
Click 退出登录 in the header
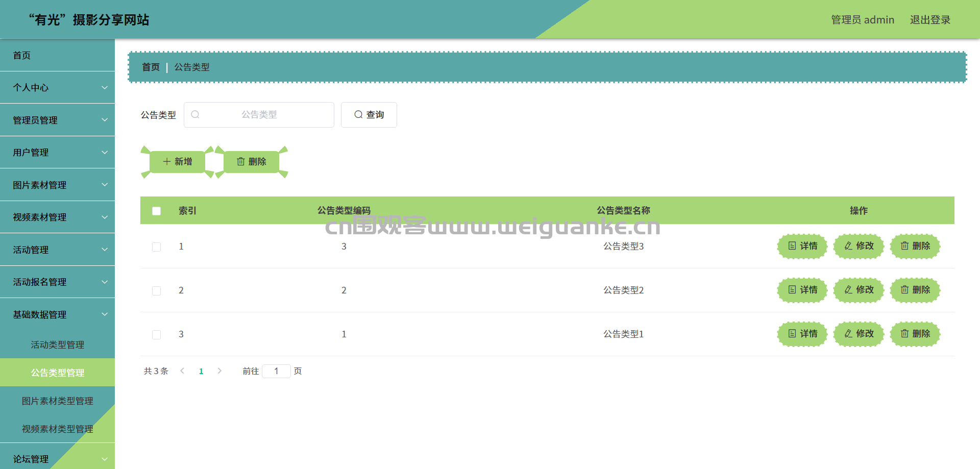coord(930,19)
